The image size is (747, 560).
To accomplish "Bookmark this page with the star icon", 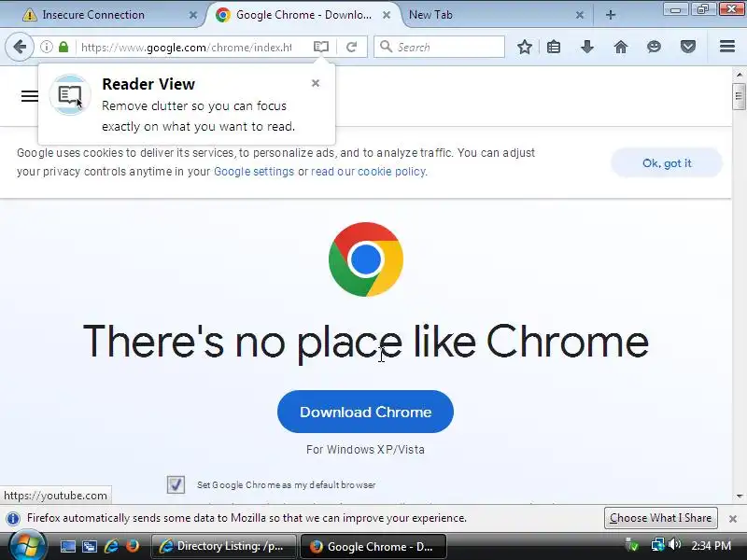I will [525, 47].
